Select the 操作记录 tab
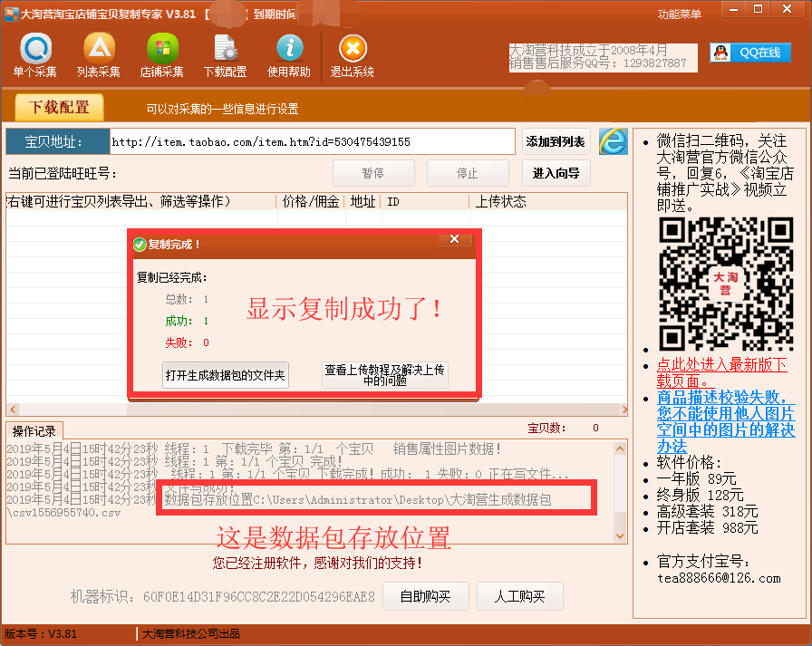 point(34,431)
